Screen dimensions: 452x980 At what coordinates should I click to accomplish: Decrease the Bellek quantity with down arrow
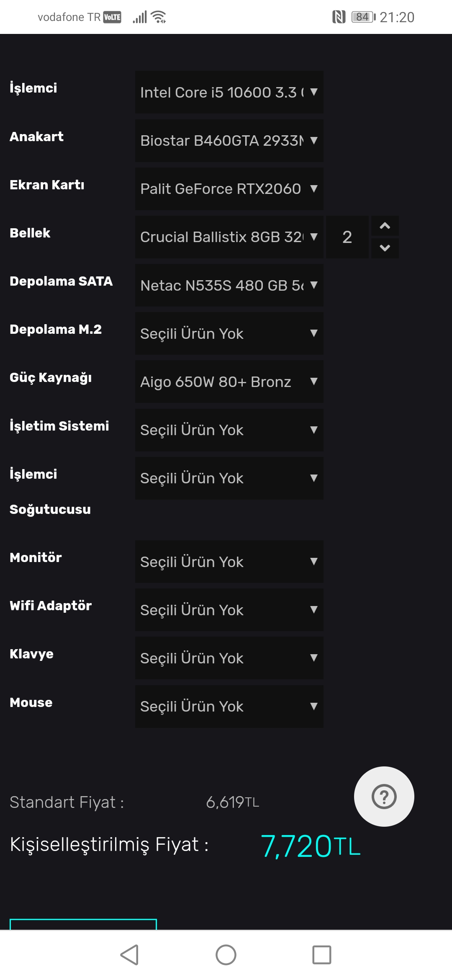(x=385, y=248)
